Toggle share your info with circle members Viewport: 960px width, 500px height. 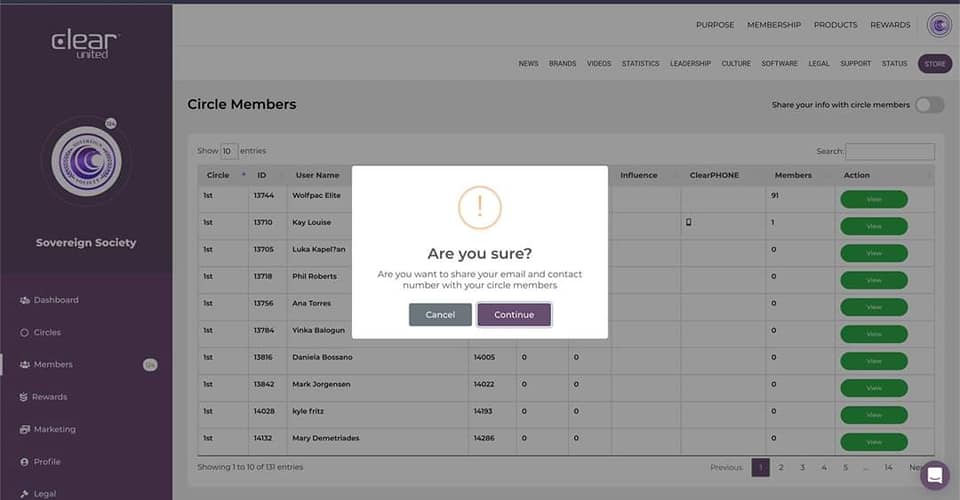(928, 105)
